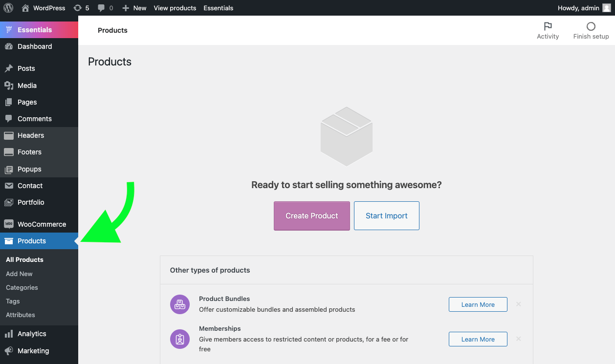Click the Memberships title
Image resolution: width=615 pixels, height=364 pixels.
220,328
